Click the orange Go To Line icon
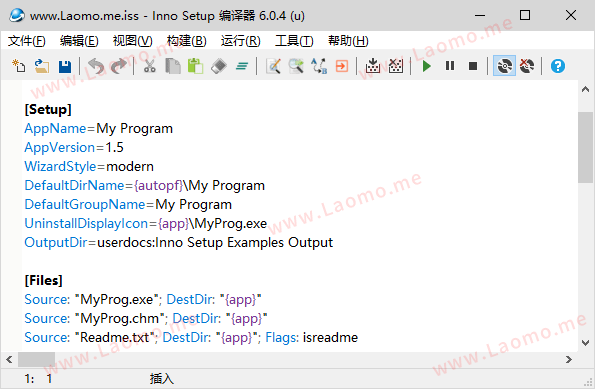Viewport: 595px width, 389px height. [x=342, y=66]
